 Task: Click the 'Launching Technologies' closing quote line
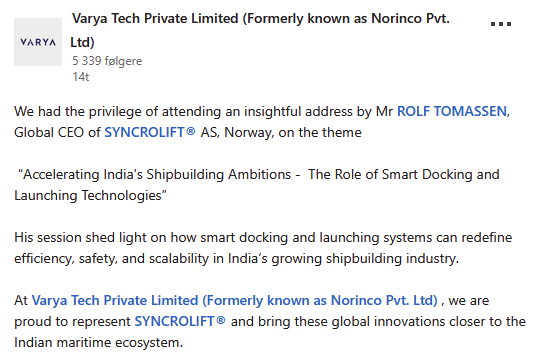tap(90, 196)
